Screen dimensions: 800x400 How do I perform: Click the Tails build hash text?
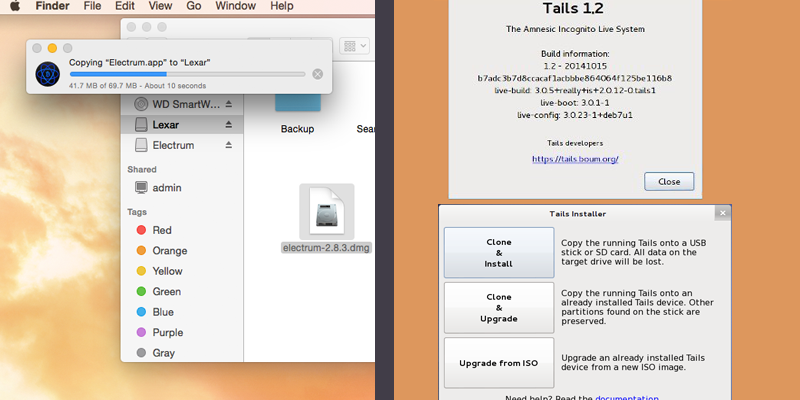[574, 79]
